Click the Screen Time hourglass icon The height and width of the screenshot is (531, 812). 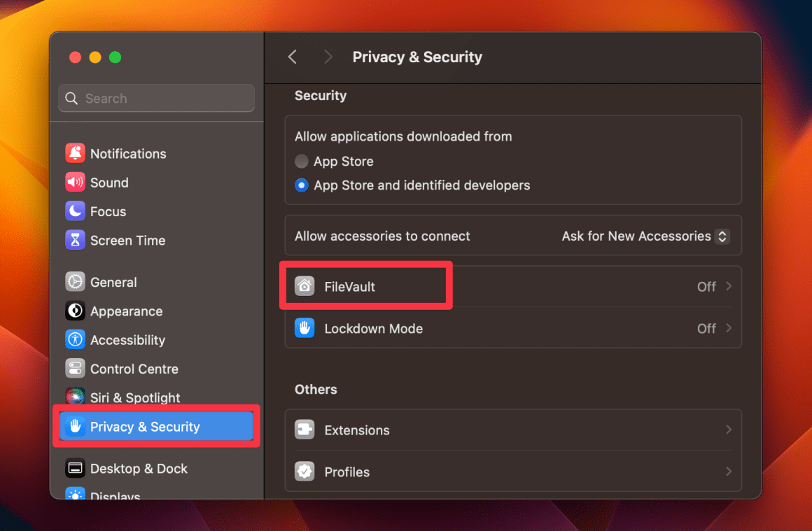click(x=75, y=240)
